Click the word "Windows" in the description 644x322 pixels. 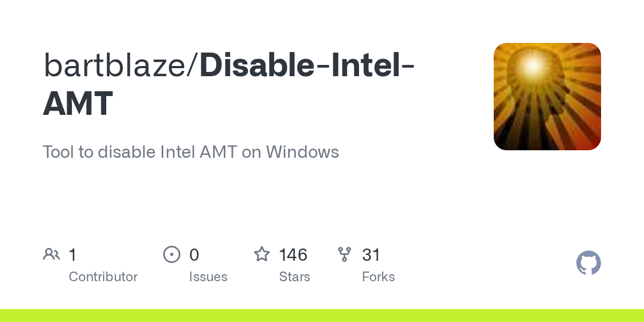(x=302, y=152)
